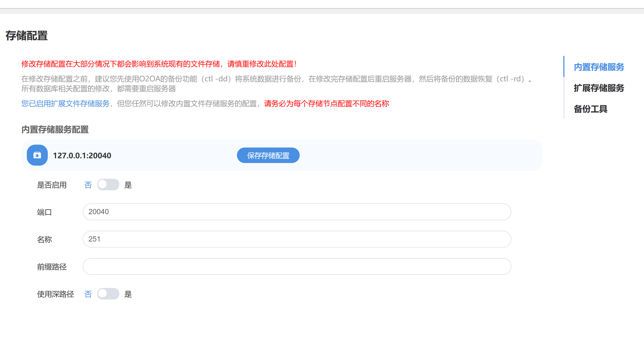This screenshot has height=352, width=644.
Task: Click the blue storage node icon
Action: point(37,155)
